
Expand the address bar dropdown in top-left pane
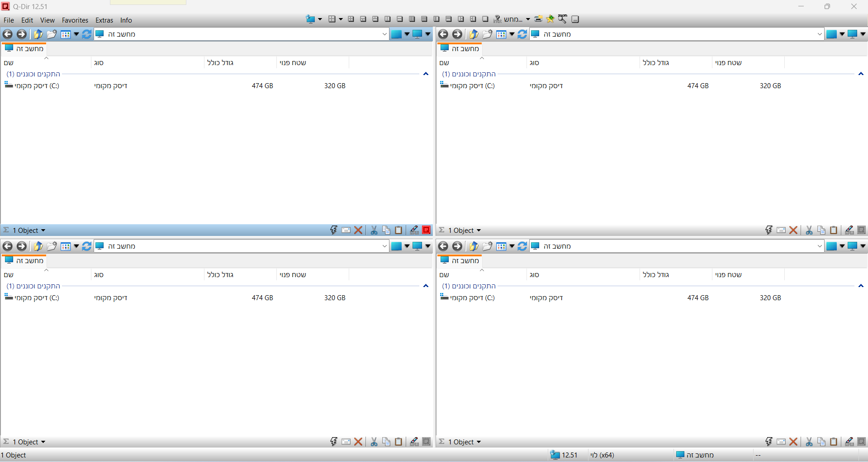point(384,34)
